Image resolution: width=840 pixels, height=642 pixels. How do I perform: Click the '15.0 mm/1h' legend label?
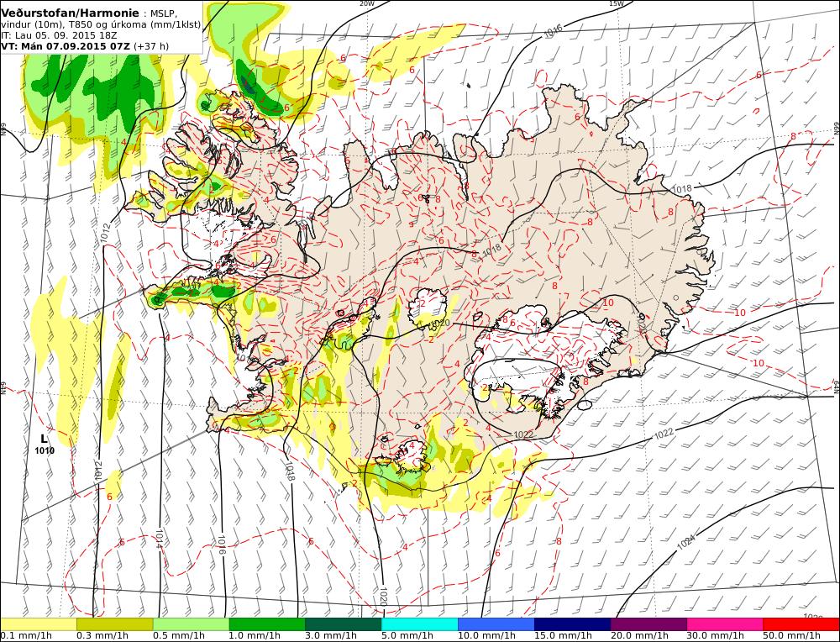(563, 636)
